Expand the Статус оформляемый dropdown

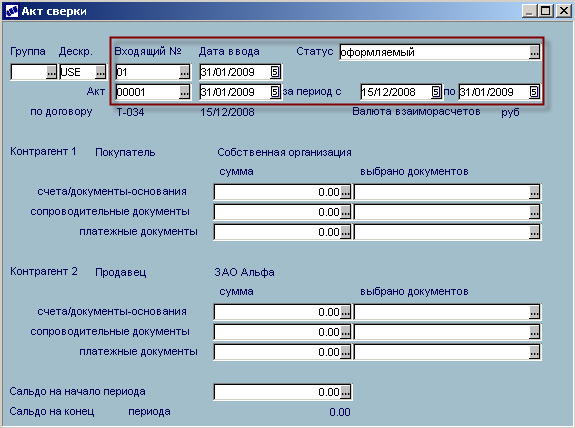[x=535, y=52]
